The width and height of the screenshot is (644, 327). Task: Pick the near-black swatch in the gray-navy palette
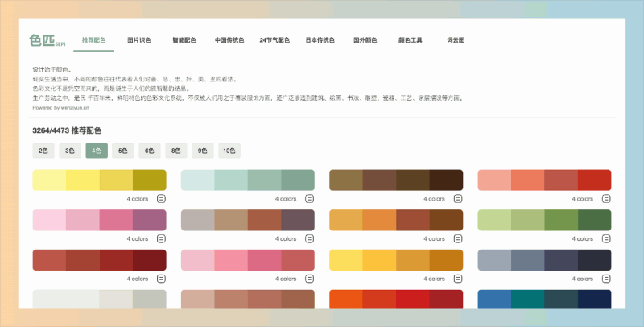click(595, 260)
